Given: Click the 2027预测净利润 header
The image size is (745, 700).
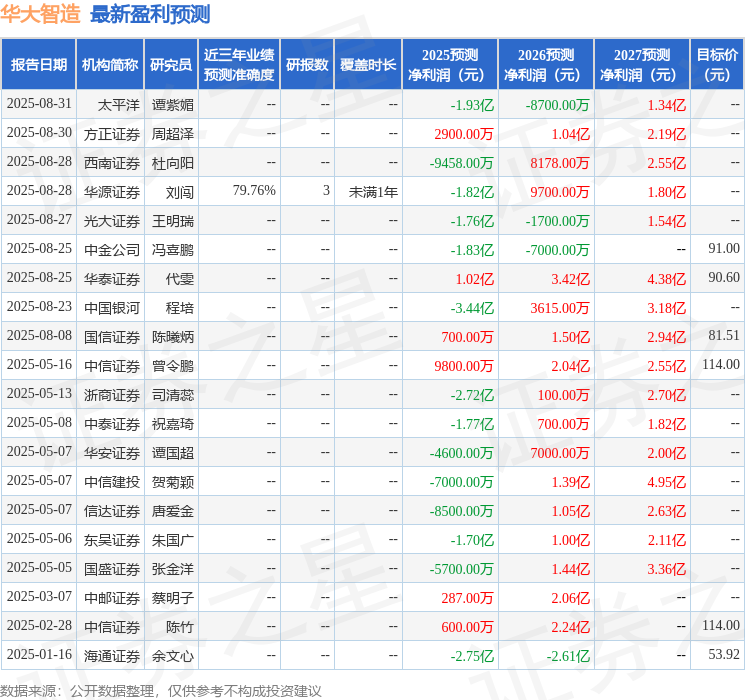Looking at the screenshot, I should click(x=642, y=65).
